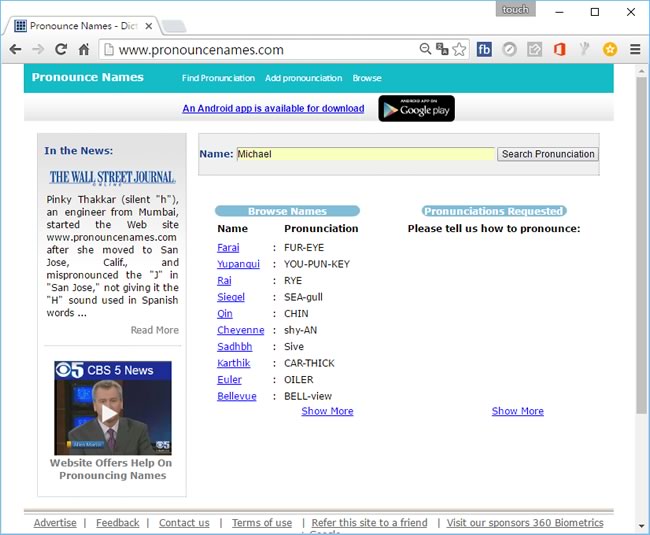Click Show More under Pronunciations Requested

click(518, 411)
